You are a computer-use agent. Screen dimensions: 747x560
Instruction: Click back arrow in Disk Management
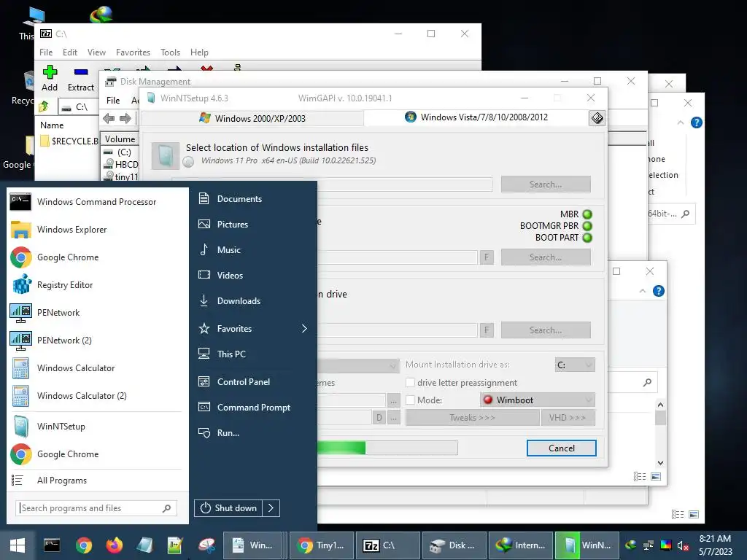pos(109,118)
